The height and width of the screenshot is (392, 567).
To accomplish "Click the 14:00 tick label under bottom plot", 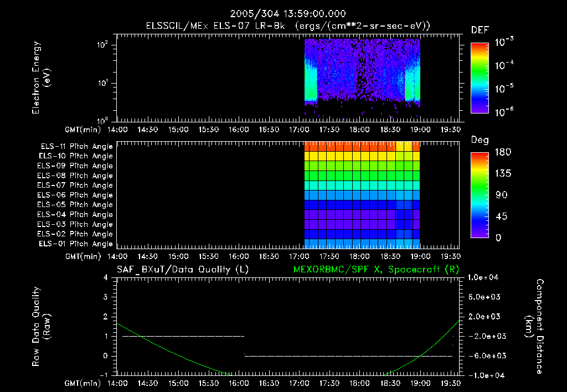I will [x=117, y=383].
